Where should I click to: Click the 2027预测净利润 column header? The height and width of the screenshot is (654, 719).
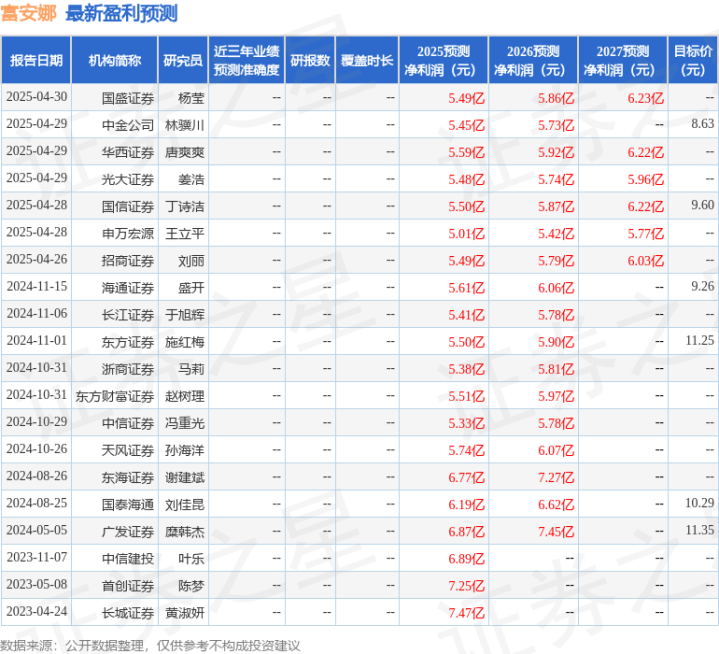click(623, 60)
